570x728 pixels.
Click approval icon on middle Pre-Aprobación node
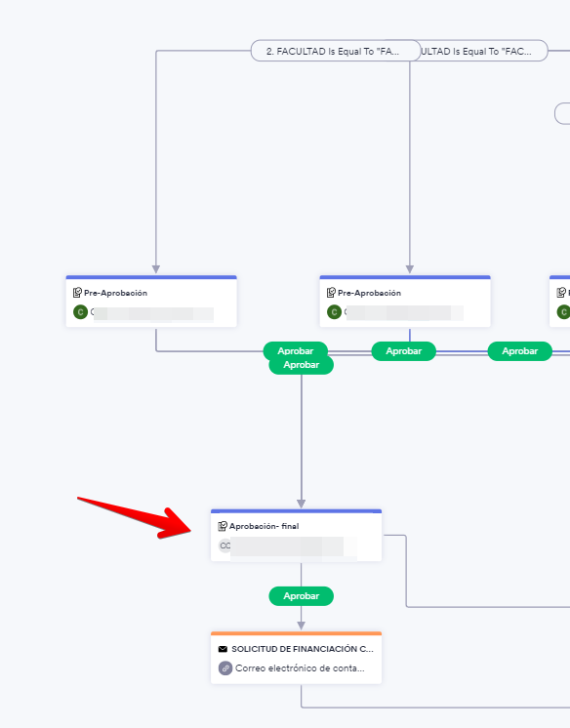(331, 293)
